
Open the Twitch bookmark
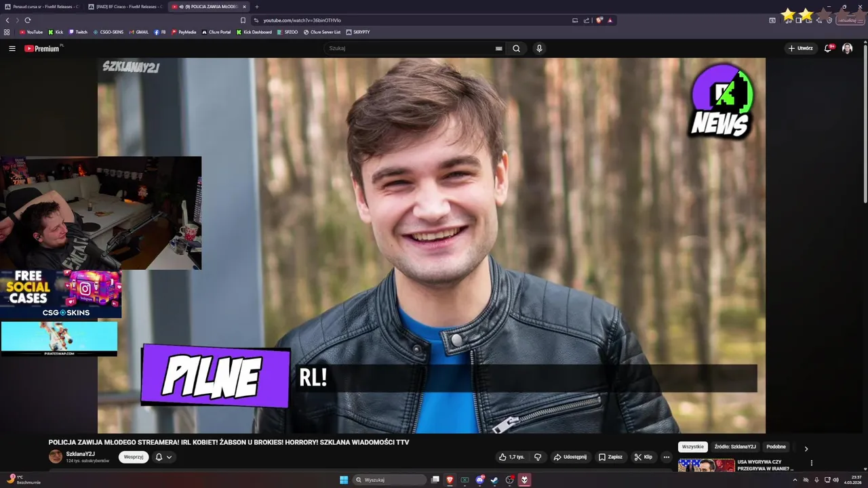(x=78, y=32)
